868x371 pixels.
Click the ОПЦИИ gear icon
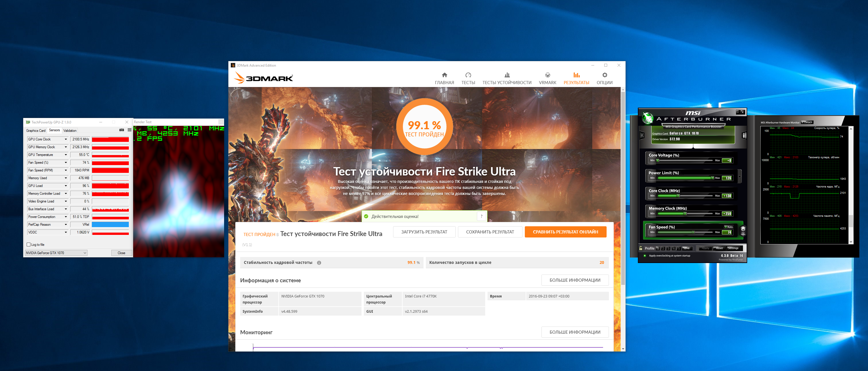[x=605, y=75]
